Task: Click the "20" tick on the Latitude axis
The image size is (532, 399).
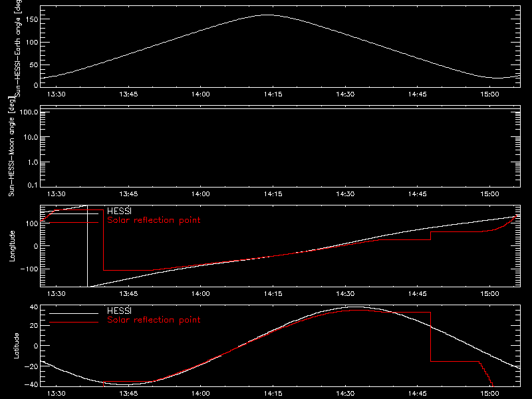Action: coord(34,326)
